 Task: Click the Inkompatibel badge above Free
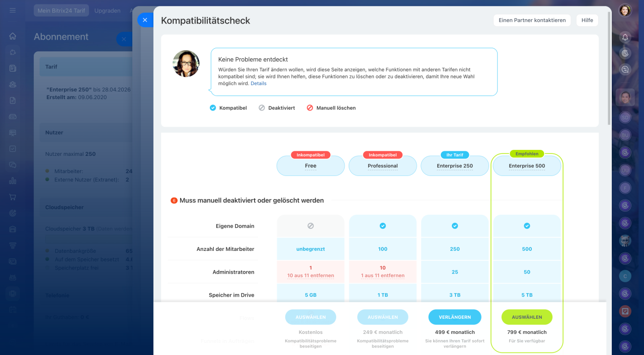click(310, 155)
